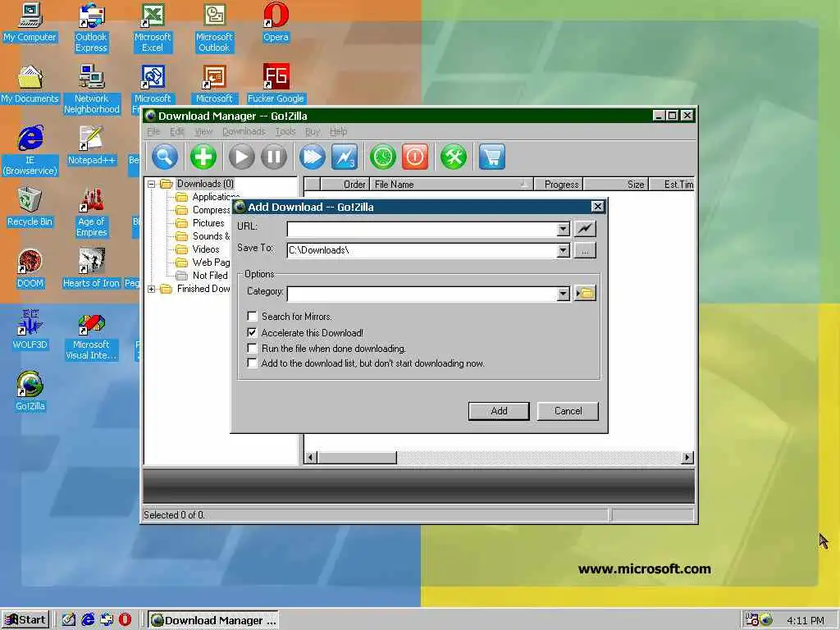Screen dimensions: 840x630
Task: Click the Progress column header
Action: click(559, 185)
